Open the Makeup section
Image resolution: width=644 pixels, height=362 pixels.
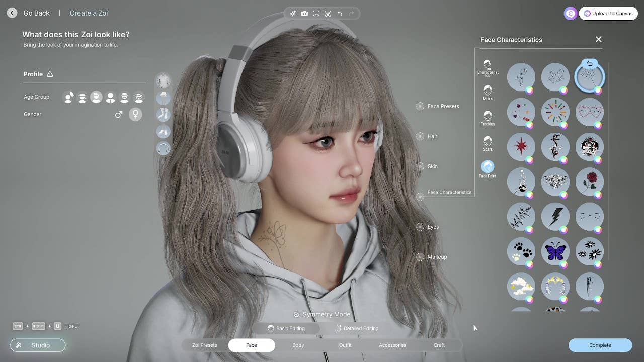click(432, 257)
